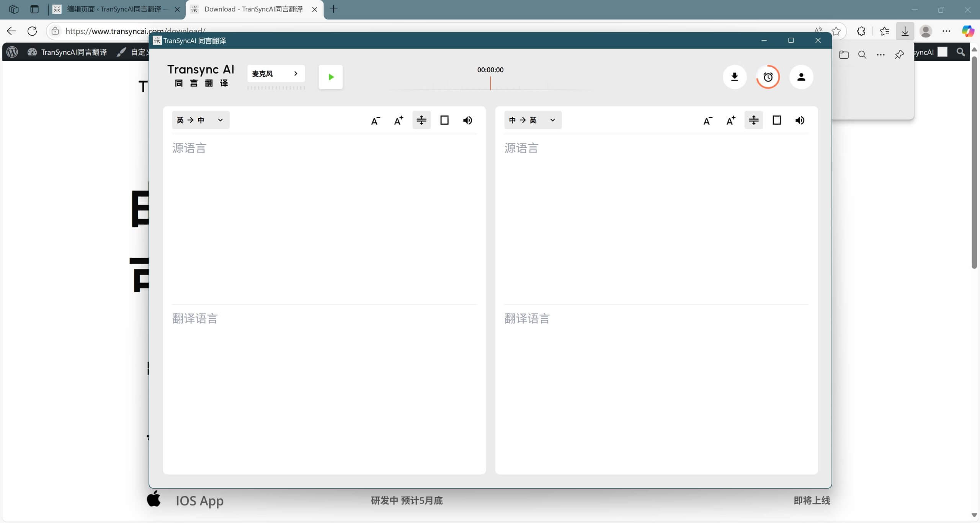Toggle split view in left panel
980x523 pixels.
tap(421, 121)
